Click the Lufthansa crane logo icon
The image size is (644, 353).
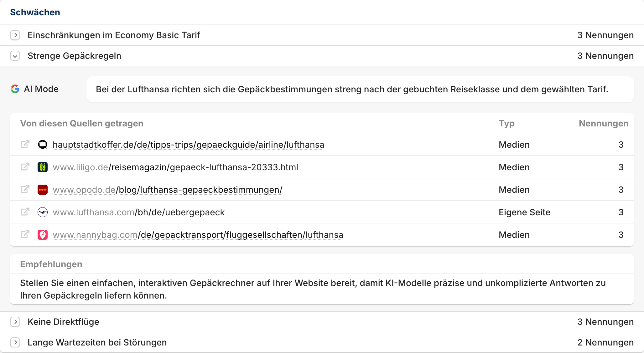[x=43, y=212]
